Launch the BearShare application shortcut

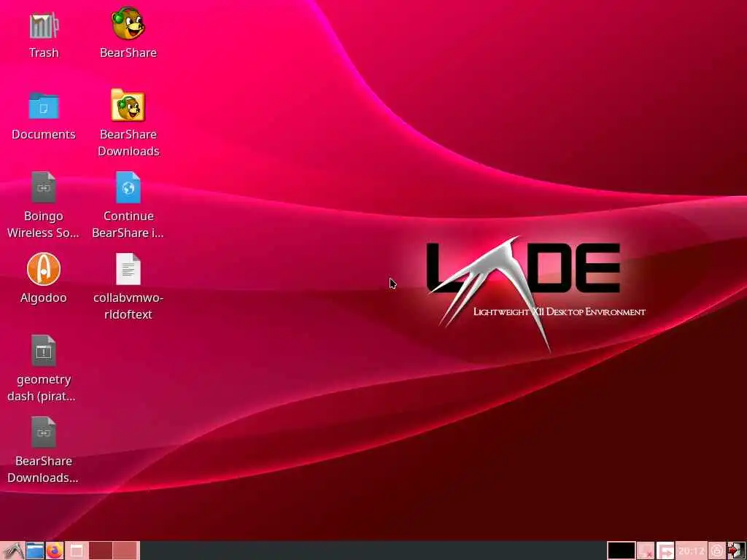(x=128, y=24)
